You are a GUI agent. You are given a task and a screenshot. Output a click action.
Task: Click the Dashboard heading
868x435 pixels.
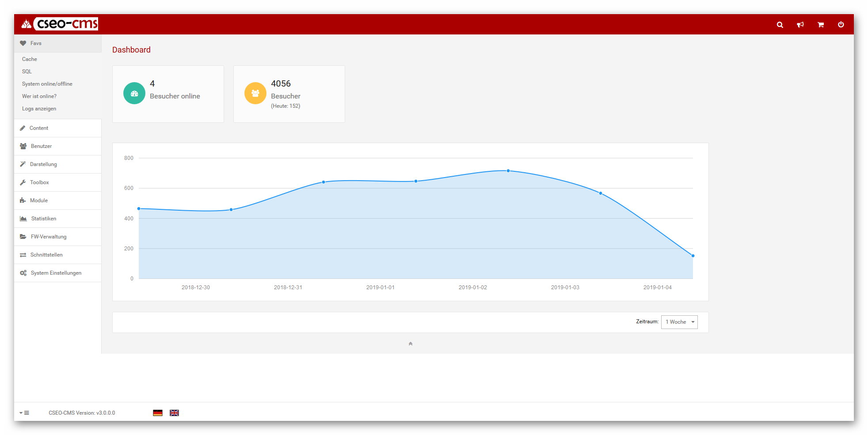pos(131,50)
